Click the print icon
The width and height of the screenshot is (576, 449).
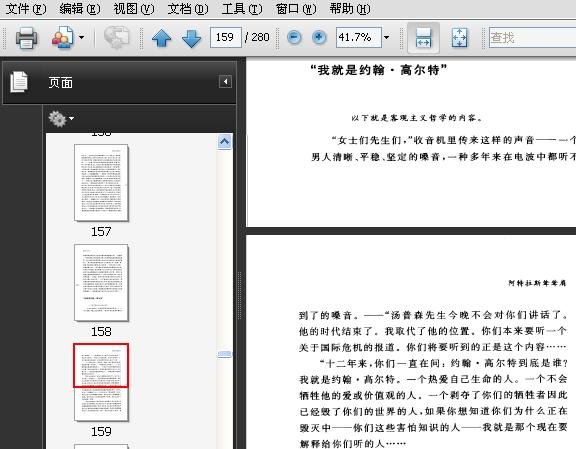click(x=26, y=37)
